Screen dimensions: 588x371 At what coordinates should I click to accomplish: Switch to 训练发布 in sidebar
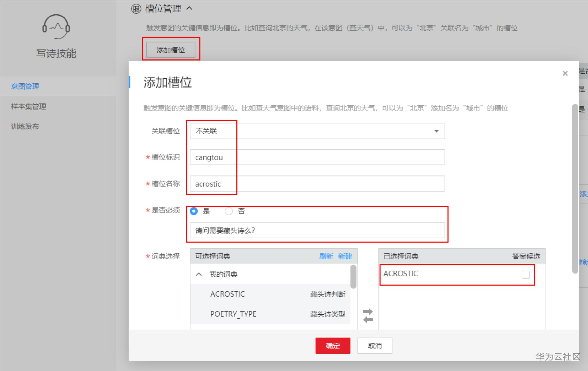[25, 126]
